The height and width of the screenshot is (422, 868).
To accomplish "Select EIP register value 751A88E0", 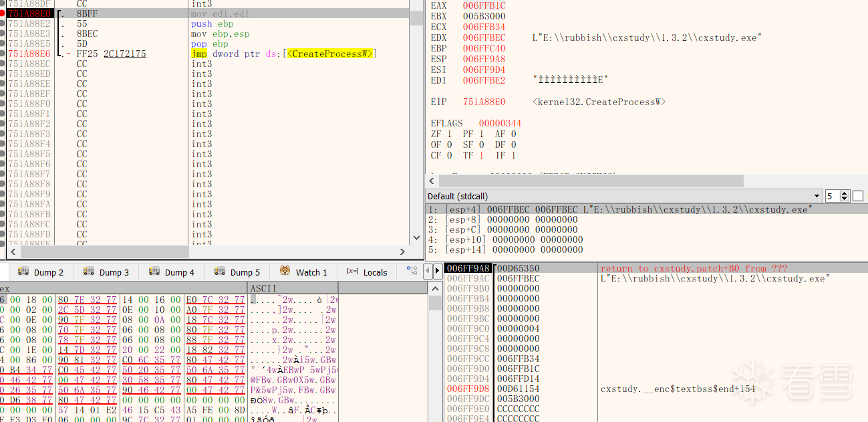I will pyautogui.click(x=484, y=102).
